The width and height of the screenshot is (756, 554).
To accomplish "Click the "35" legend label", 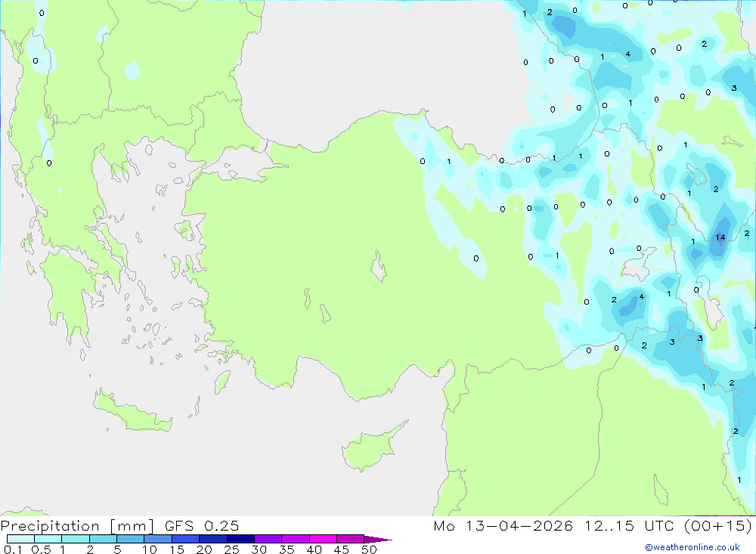I will coord(287,549).
